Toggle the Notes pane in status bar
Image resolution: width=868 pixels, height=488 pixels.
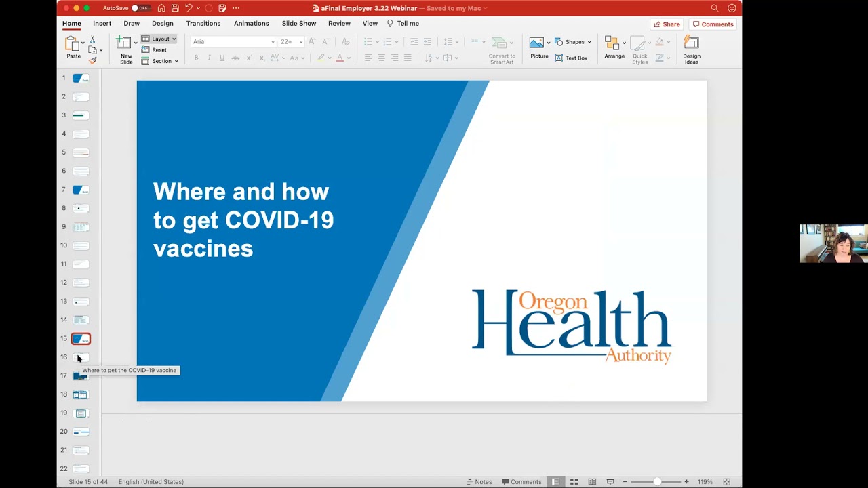coord(479,482)
